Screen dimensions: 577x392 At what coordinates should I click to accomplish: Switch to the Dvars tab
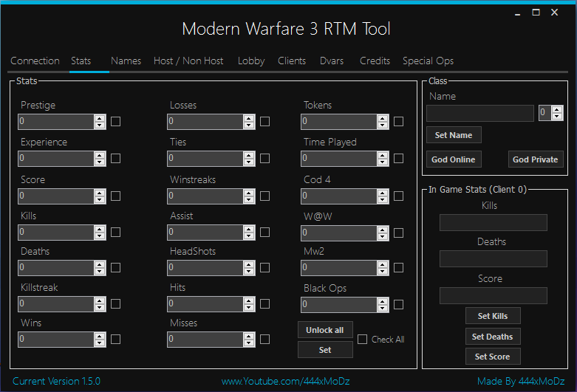pyautogui.click(x=332, y=61)
